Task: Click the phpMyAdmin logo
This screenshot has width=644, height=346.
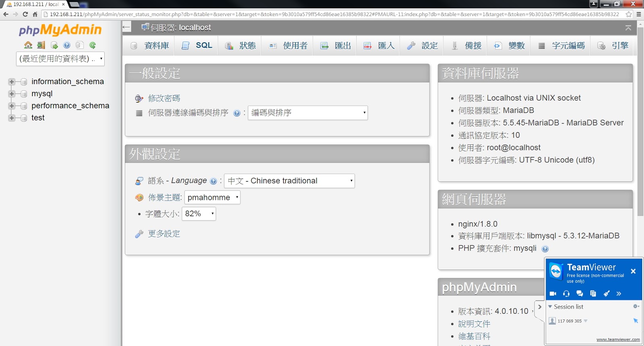Action: 60,30
